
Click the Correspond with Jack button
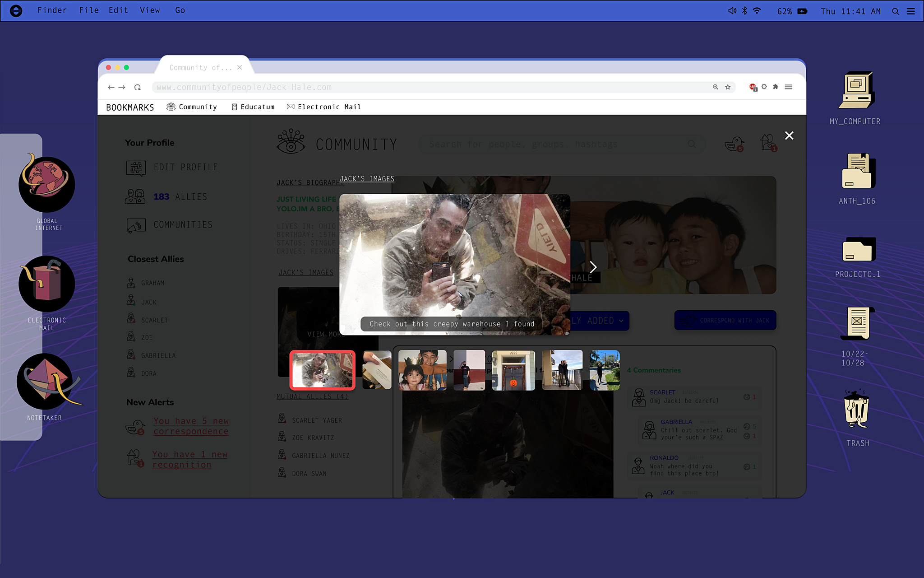click(x=725, y=320)
